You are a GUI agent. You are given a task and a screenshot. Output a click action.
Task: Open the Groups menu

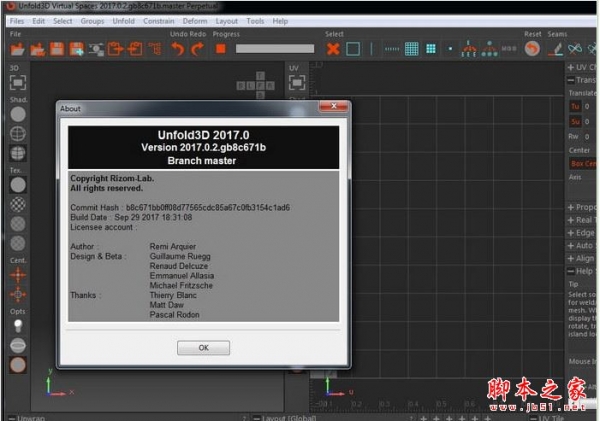(x=92, y=21)
